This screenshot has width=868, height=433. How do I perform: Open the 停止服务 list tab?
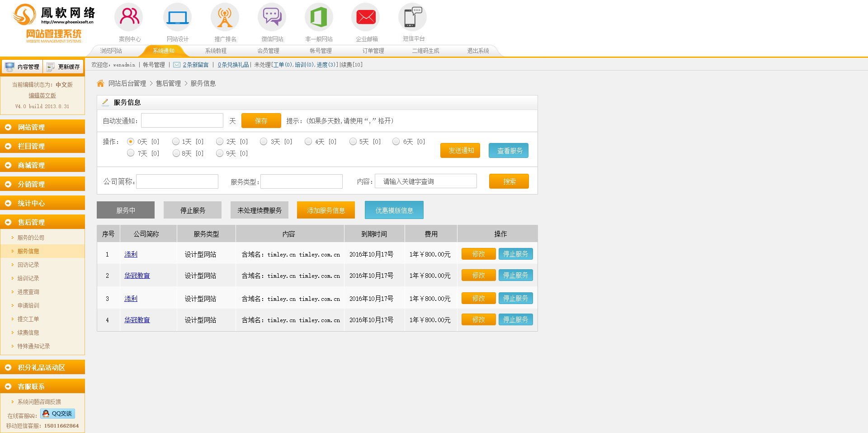(193, 210)
